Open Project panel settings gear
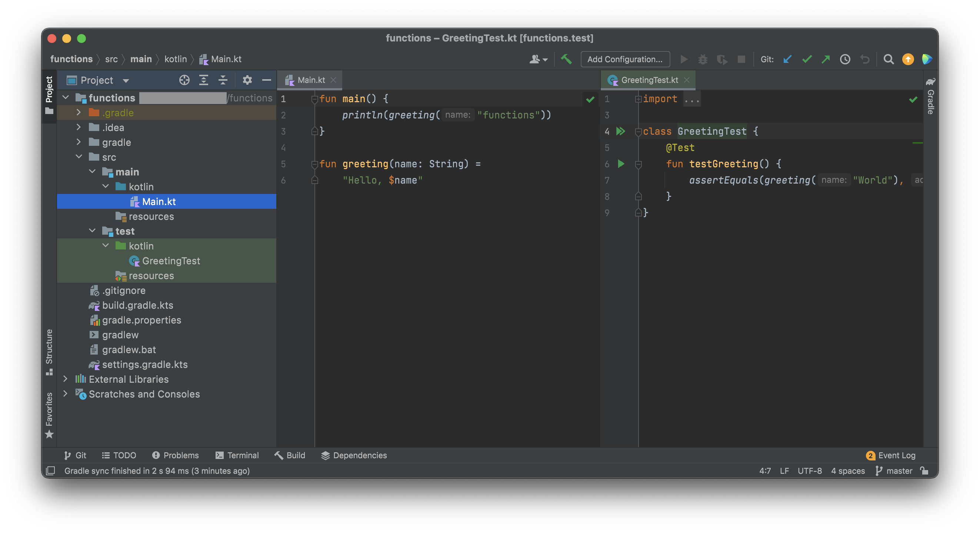Screen dimensions: 980x533 tap(247, 80)
